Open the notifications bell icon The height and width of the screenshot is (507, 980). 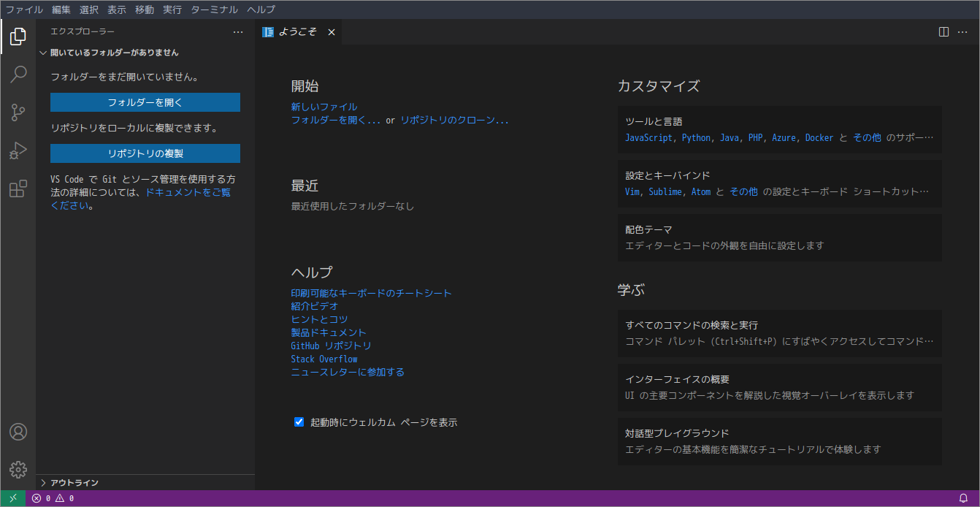tap(963, 498)
